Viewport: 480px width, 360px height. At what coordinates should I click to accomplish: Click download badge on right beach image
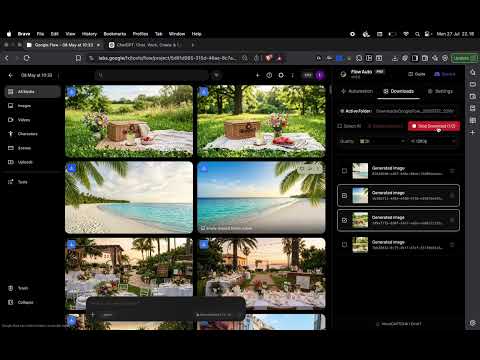tap(204, 168)
